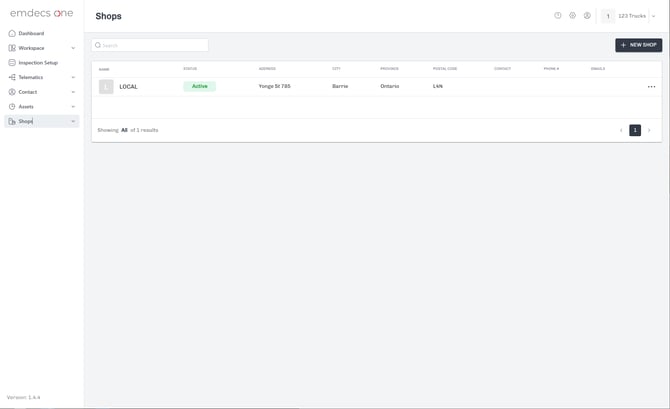Open the clock history icon in header

click(x=558, y=15)
